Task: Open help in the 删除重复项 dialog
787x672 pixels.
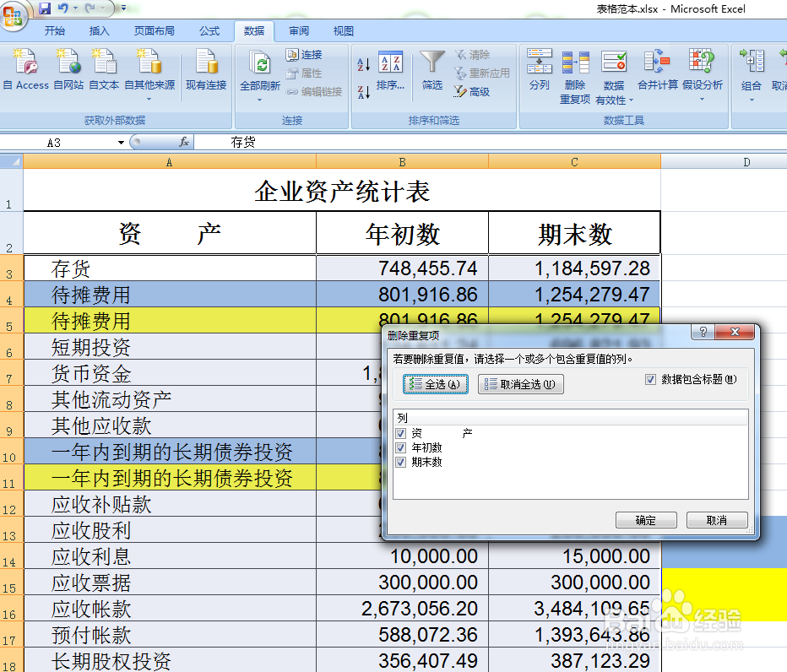Action: click(x=703, y=332)
